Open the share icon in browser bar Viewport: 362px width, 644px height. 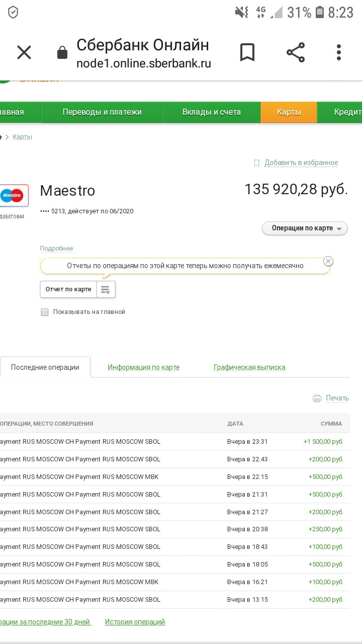pos(296,52)
